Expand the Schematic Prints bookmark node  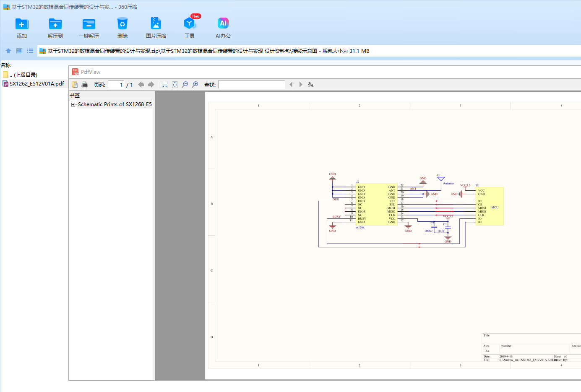click(73, 104)
